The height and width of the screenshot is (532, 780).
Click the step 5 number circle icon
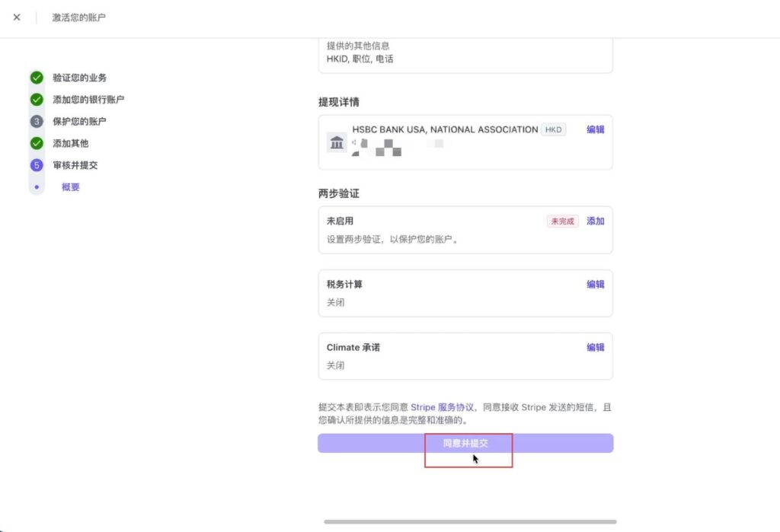click(37, 165)
